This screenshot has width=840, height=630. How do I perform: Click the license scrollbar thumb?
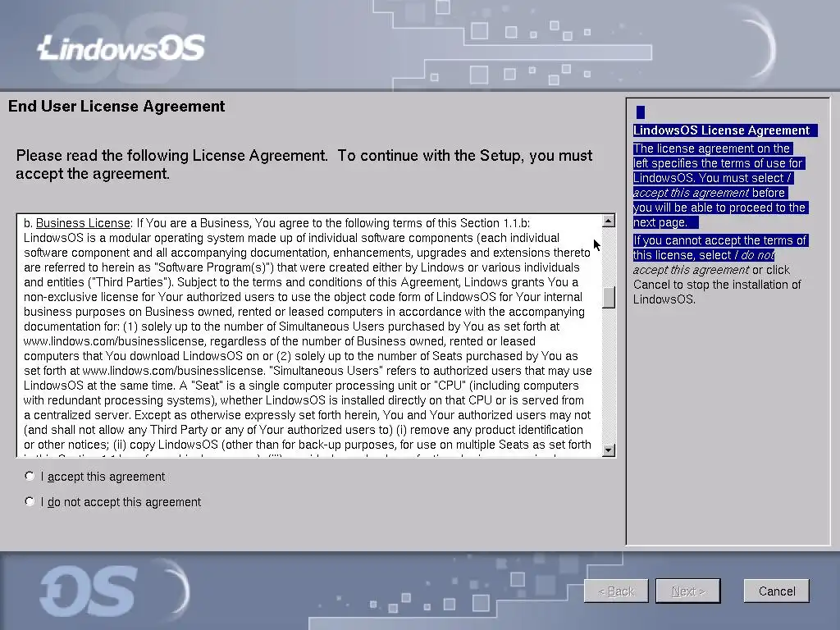608,297
